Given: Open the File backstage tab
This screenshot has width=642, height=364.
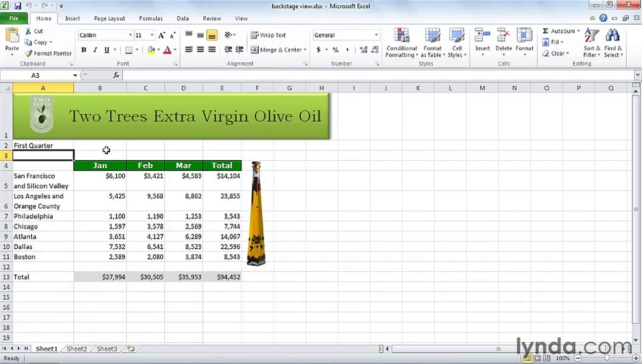Looking at the screenshot, I should 14,18.
